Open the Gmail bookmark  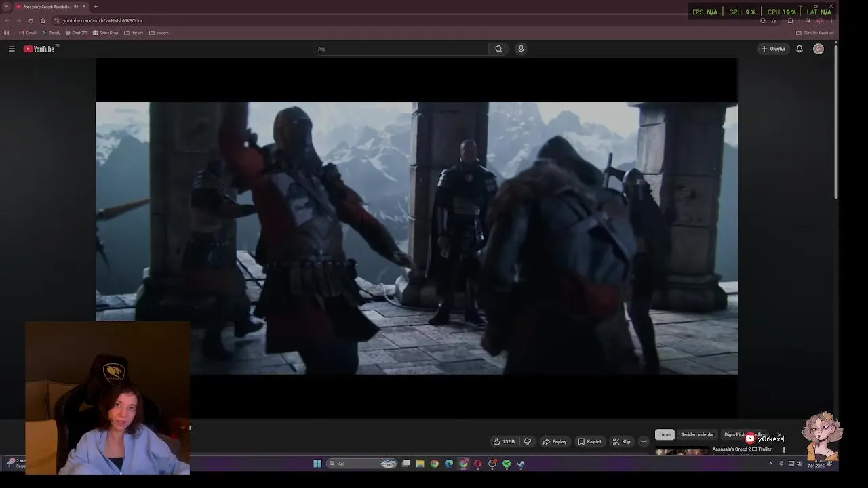point(28,33)
